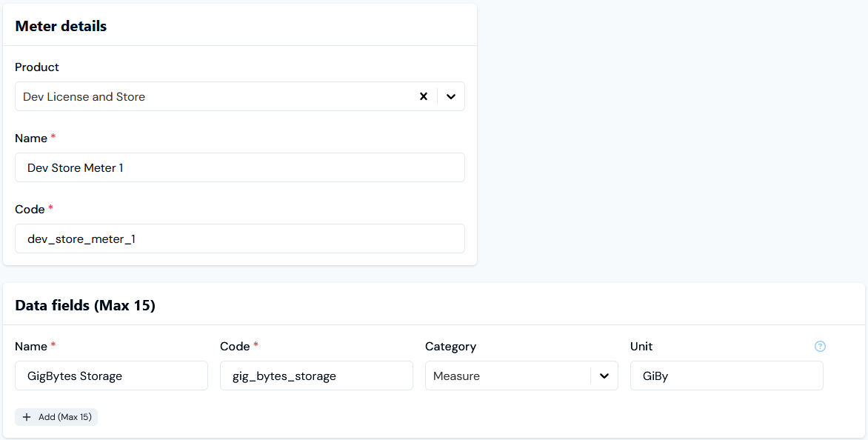Focus the Unit field containing GiBy

[x=727, y=376]
